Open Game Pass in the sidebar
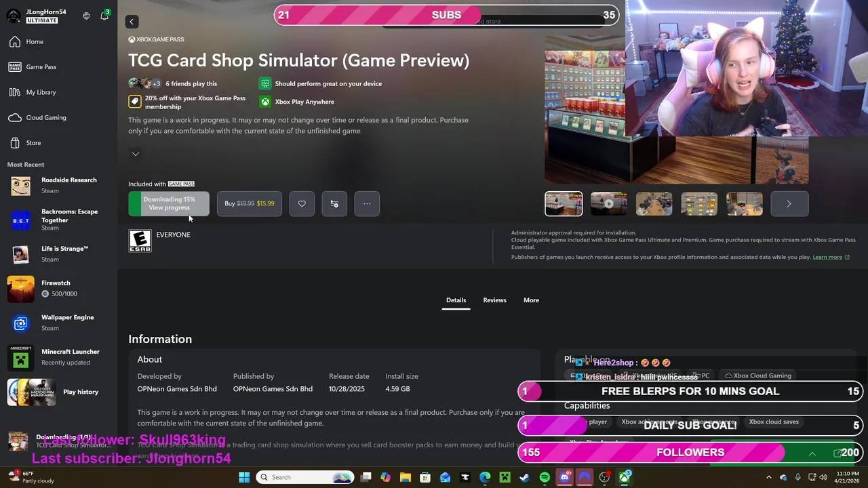 [58, 67]
